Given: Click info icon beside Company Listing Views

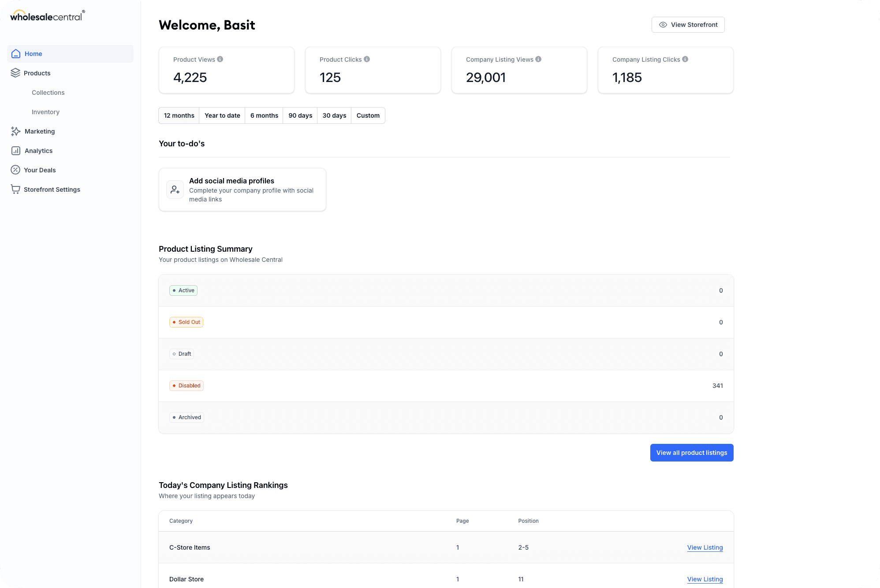Looking at the screenshot, I should 538,59.
